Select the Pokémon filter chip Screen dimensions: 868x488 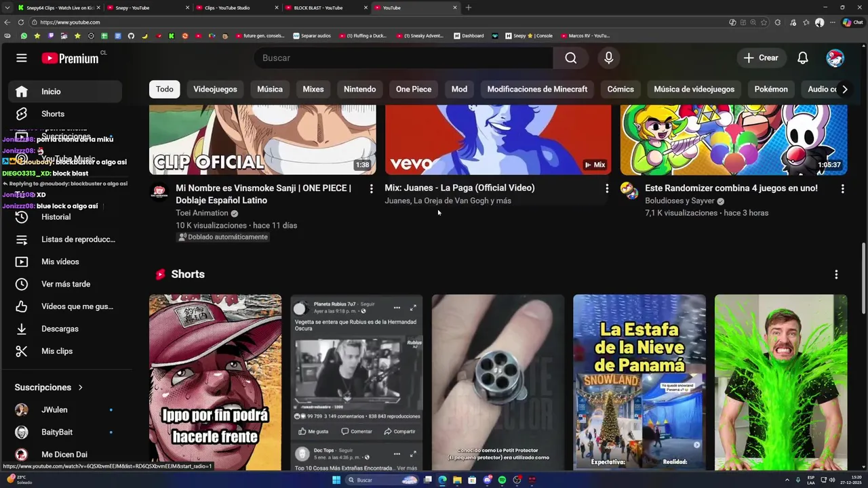coord(771,89)
